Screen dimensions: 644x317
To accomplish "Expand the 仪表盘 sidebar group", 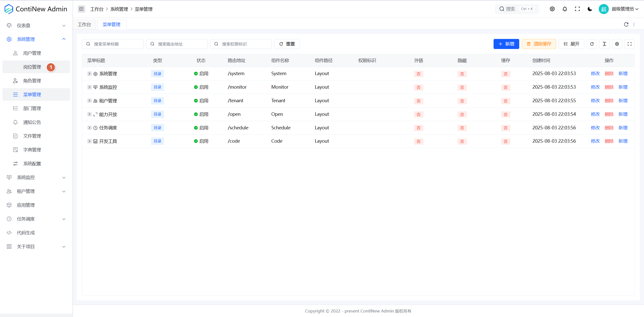I will 36,25.
